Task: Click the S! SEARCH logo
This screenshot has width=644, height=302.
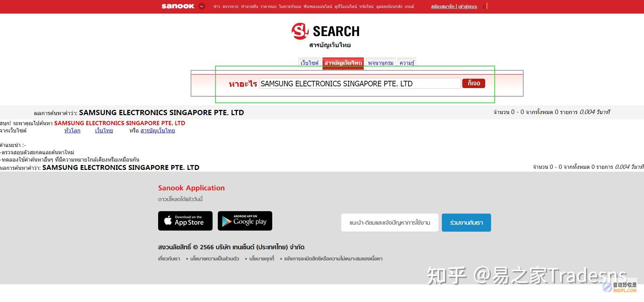Action: click(326, 31)
